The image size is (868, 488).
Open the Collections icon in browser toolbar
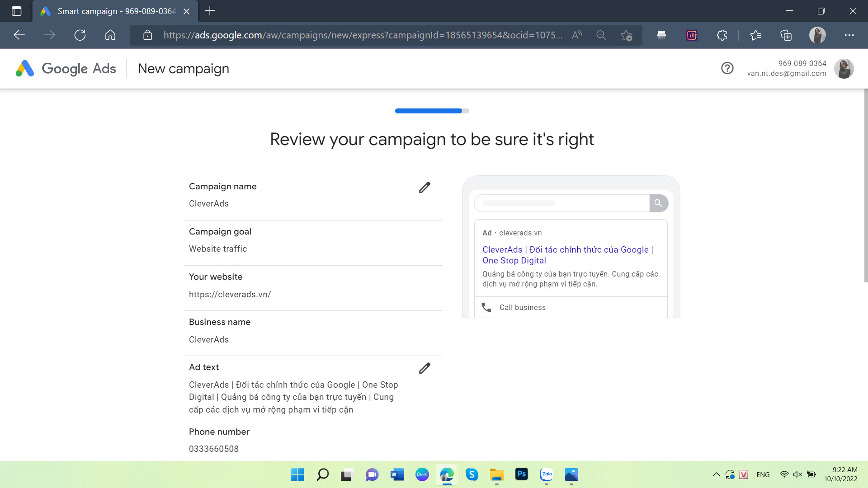coord(786,35)
